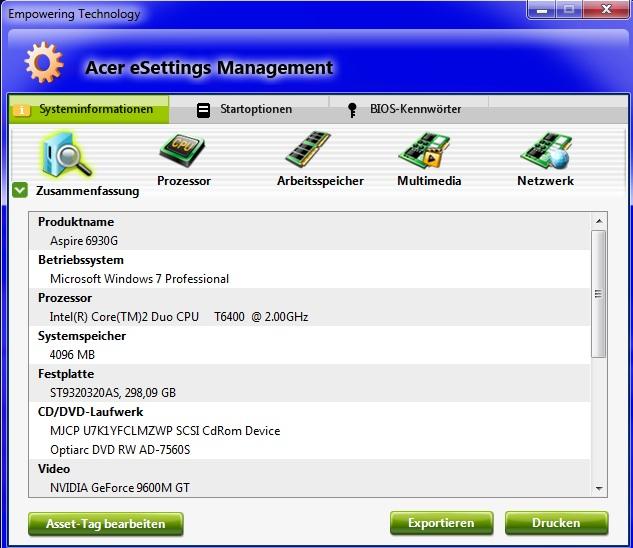Close the Acer eSettings Management window
633x548 pixels.
click(606, 10)
